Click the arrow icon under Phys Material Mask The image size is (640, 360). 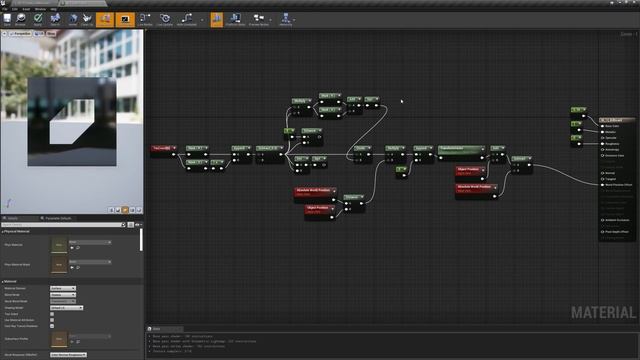click(72, 267)
